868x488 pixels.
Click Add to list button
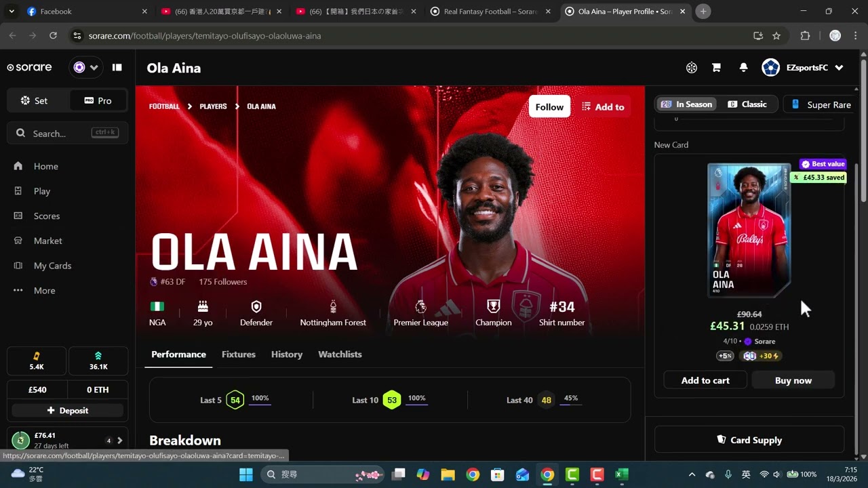click(x=603, y=107)
